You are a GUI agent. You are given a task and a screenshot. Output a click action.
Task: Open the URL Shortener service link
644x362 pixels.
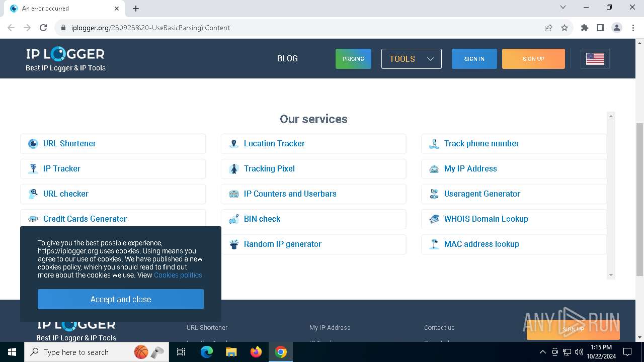(69, 143)
